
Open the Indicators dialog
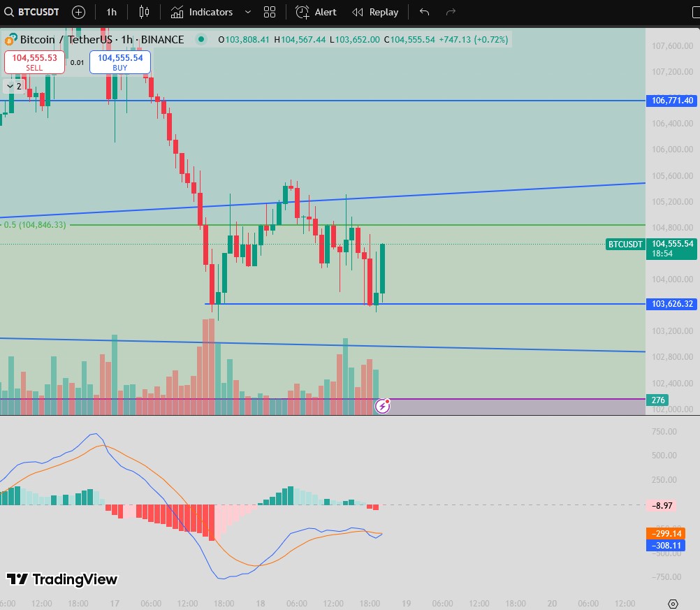pyautogui.click(x=202, y=12)
